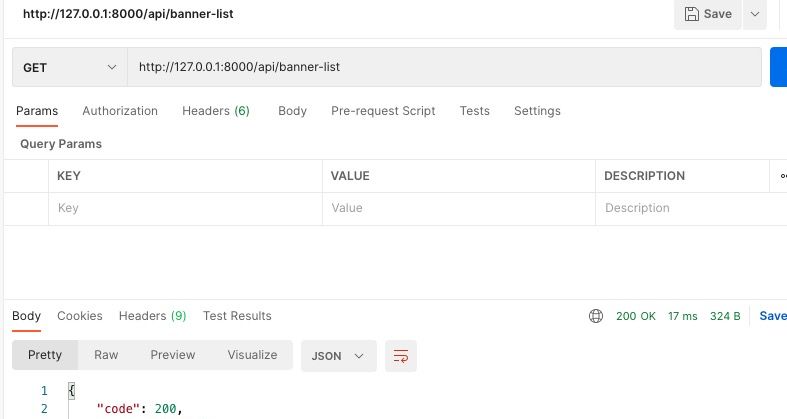
Task: Select the Visualize response view
Action: 252,355
